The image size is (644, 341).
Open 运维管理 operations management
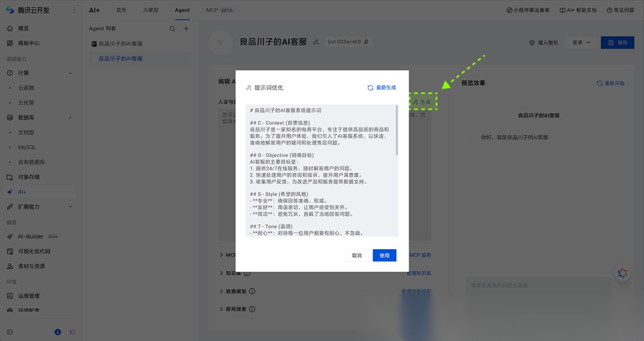point(29,296)
